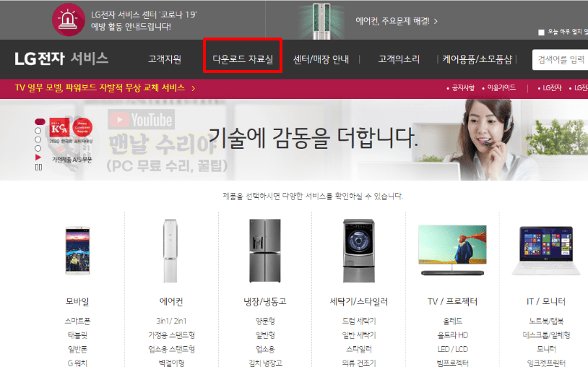Image resolution: width=588 pixels, height=367 pixels.
Task: Choose 가정용 스탠드형 under 에어컨
Action: point(171,334)
